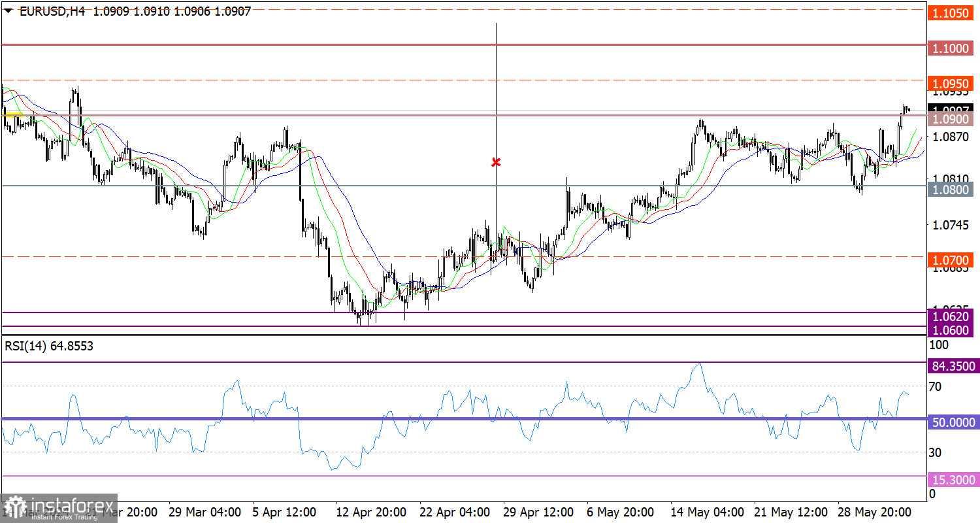Click the OHLC values 1.0909 1.0910 1.0906 1.0907

172,11
